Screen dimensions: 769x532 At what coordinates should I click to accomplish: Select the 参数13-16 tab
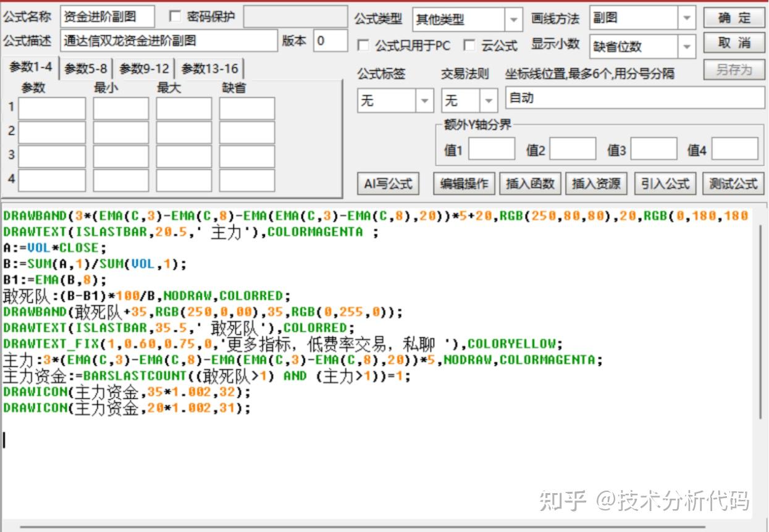pos(209,69)
